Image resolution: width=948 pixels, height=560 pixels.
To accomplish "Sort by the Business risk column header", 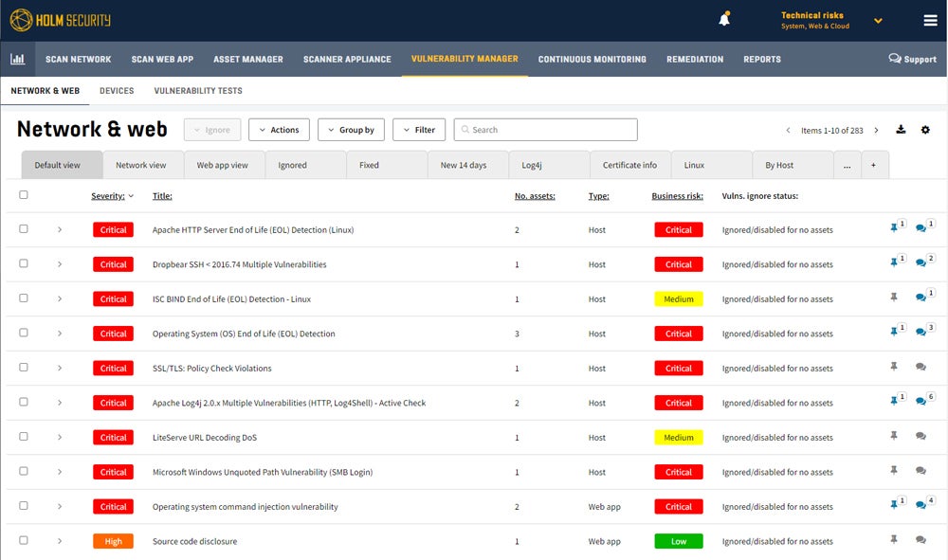I will pyautogui.click(x=677, y=196).
